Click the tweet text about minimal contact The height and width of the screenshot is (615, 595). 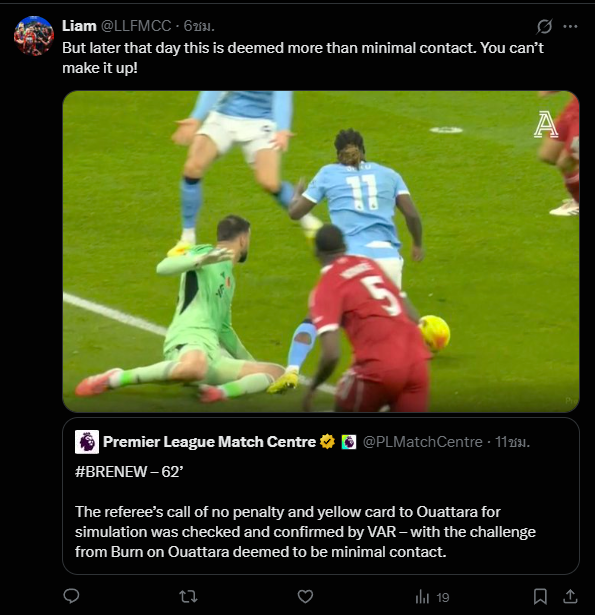coord(303,58)
